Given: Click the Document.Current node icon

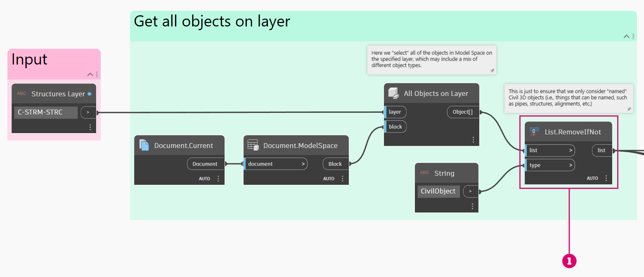Looking at the screenshot, I should point(144,145).
